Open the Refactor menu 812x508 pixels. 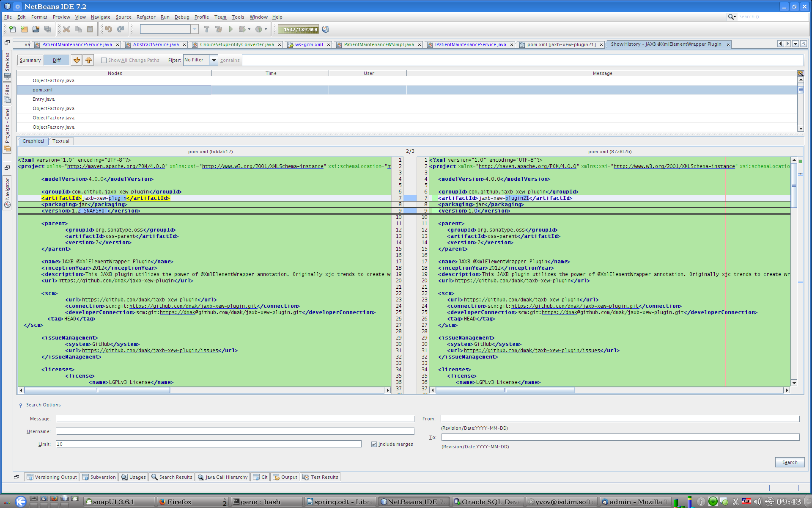coord(146,17)
